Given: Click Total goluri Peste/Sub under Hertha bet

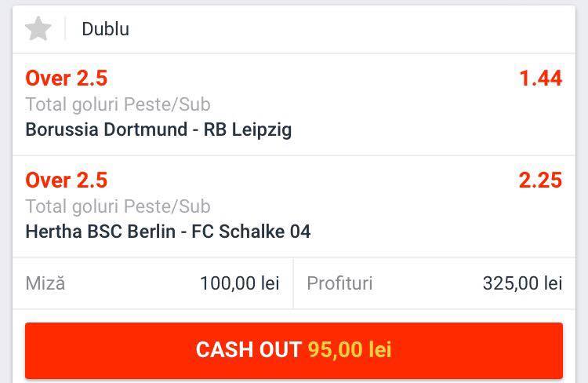Looking at the screenshot, I should click(118, 206).
